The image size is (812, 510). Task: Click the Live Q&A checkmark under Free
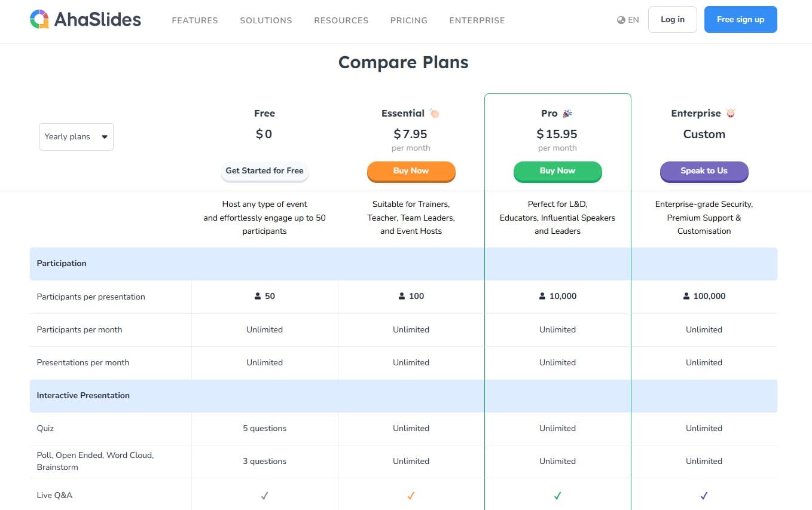(x=264, y=495)
